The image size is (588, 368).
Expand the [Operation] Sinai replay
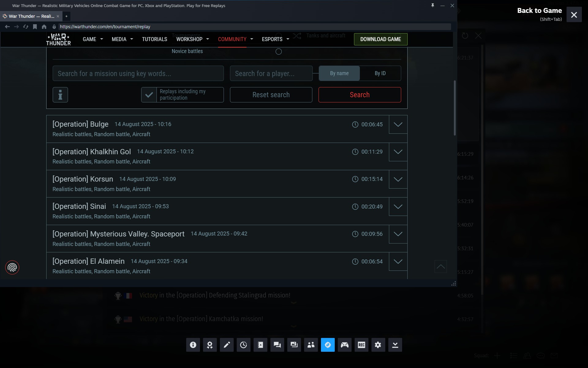tap(398, 207)
